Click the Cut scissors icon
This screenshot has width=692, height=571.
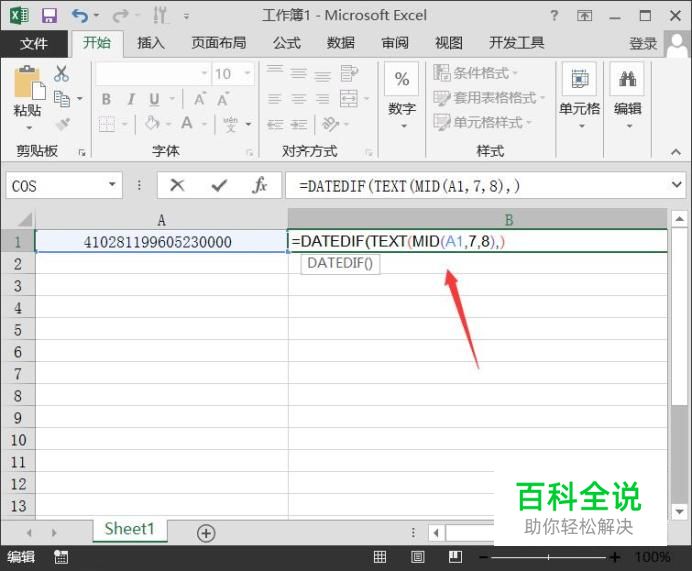61,73
